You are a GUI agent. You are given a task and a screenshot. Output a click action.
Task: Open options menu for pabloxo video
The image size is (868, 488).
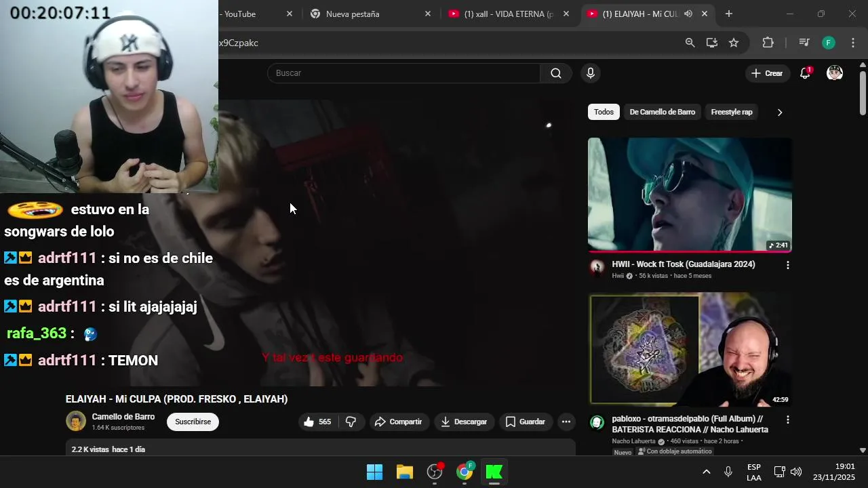788,420
